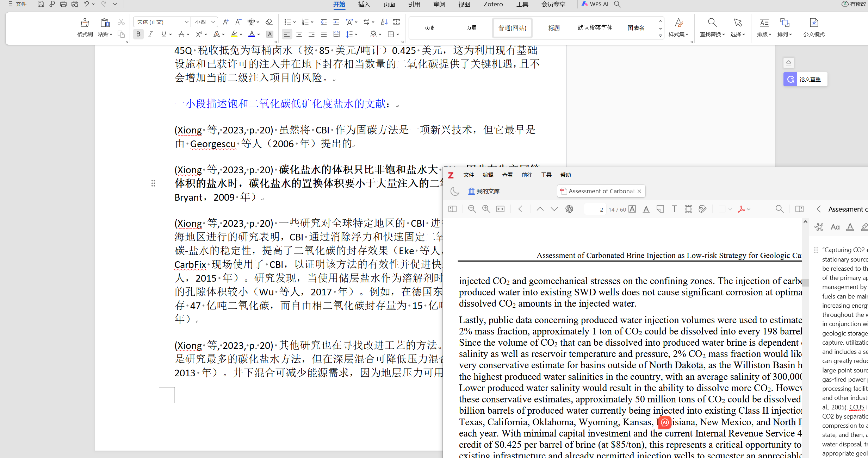Switch to the 插入 ribbon tab
Viewport: 868px width, 458px height.
[x=364, y=4]
